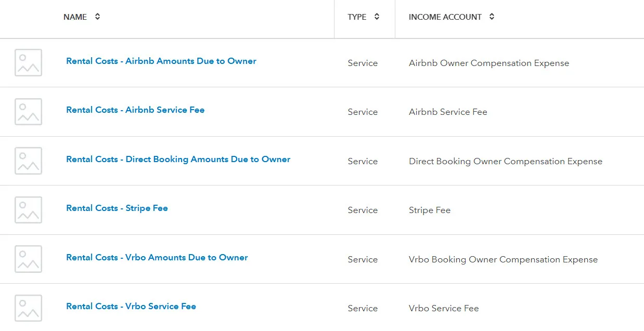
Task: Sort the list by Name column arrows
Action: coord(97,17)
